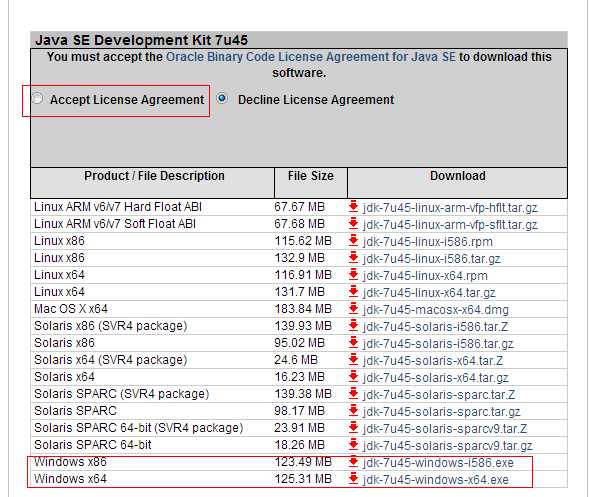
Task: Download jdk-7u45-solaris-sparcv9.tar.gz
Action: point(447,446)
